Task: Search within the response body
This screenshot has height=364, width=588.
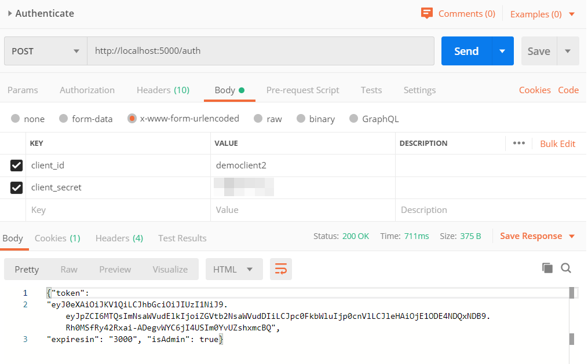Action: click(566, 268)
